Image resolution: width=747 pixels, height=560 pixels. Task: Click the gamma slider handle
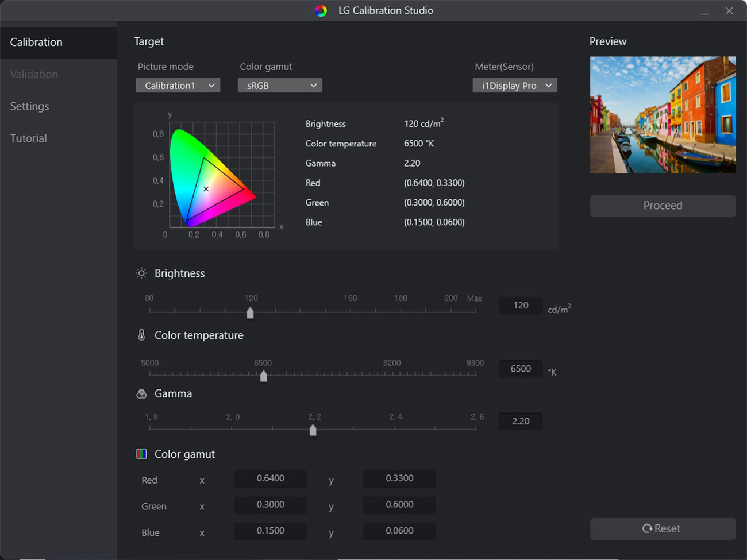coord(313,430)
